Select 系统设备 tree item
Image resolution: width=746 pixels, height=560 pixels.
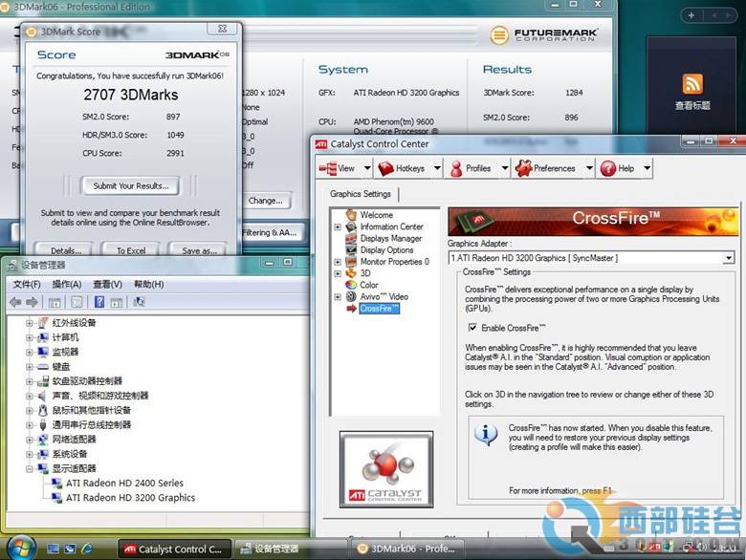[70, 454]
